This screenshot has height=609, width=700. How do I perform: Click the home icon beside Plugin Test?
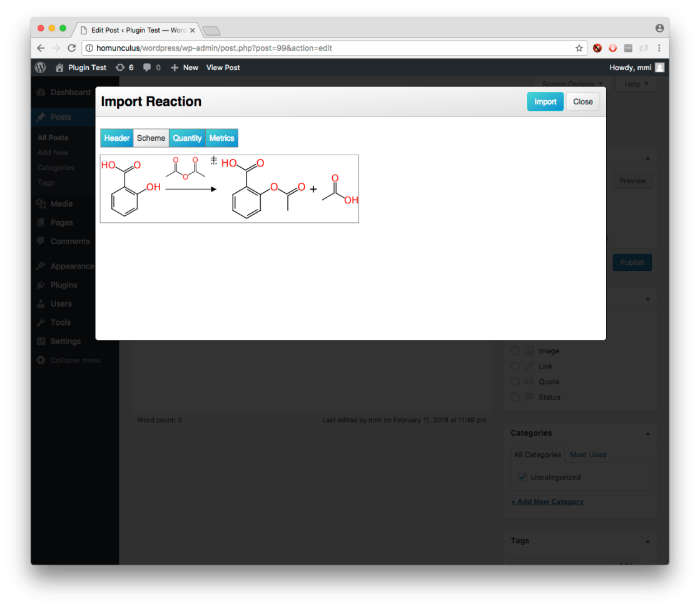59,68
